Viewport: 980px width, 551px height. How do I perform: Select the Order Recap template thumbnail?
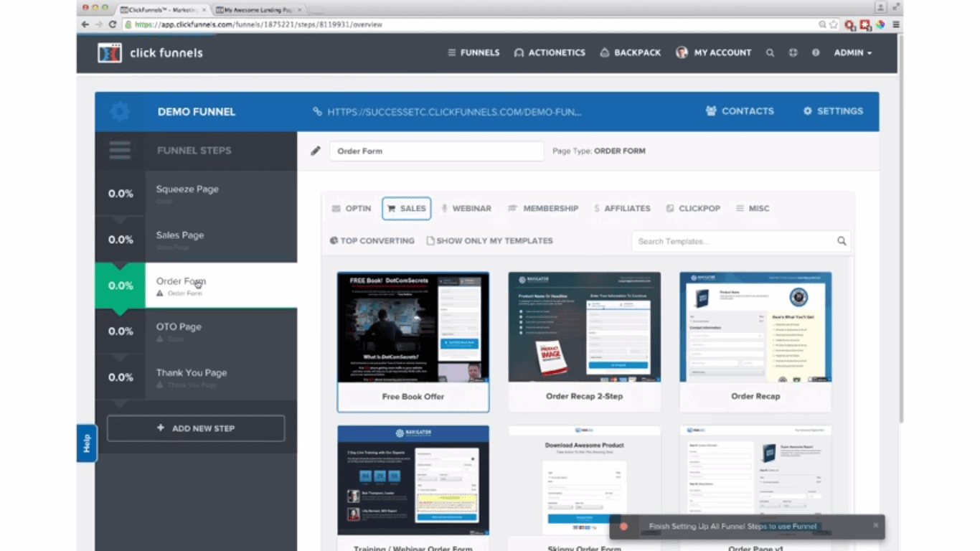tap(755, 327)
